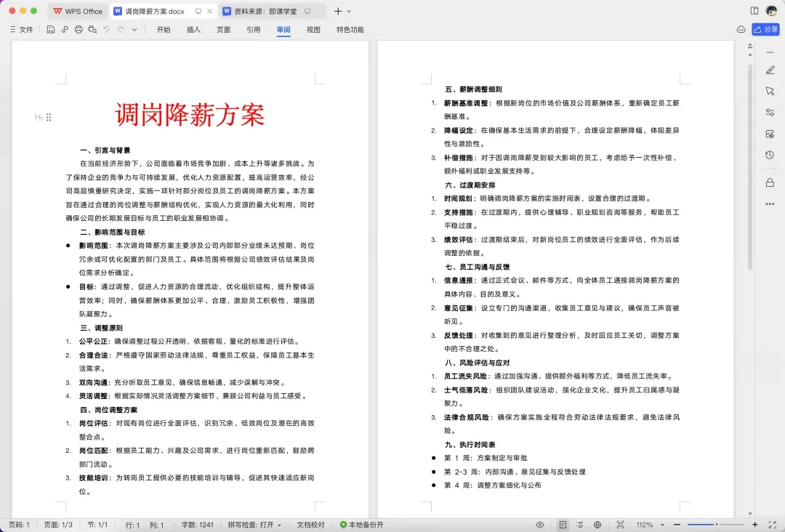
Task: Click the zoom out minus button
Action: tap(677, 525)
